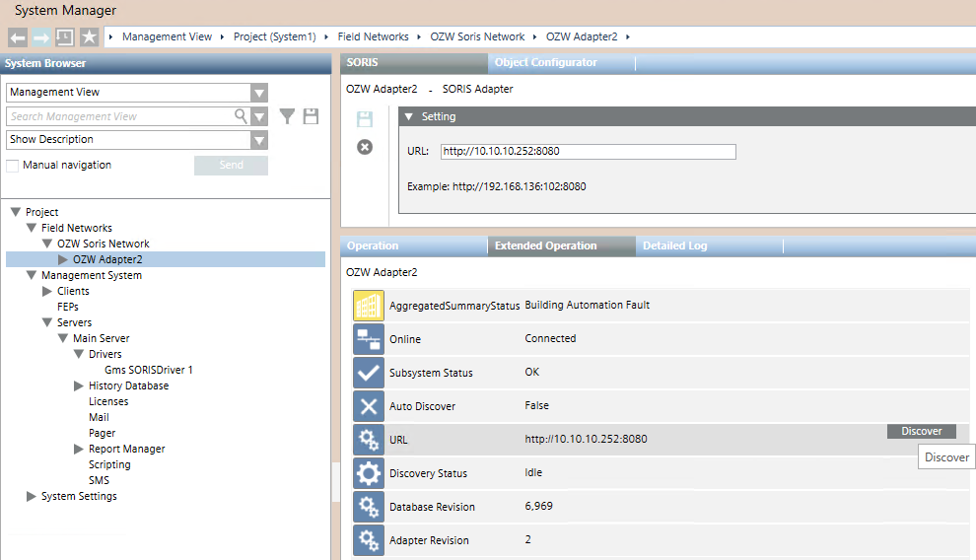Click the back navigation arrow icon
The height and width of the screenshot is (560, 976).
17,37
